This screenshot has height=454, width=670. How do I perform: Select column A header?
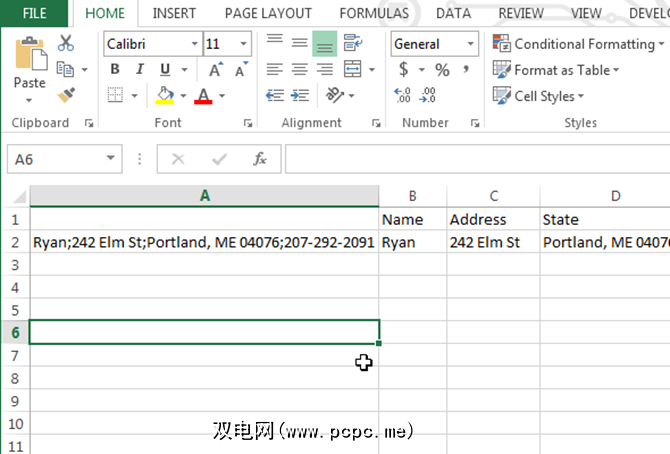204,196
